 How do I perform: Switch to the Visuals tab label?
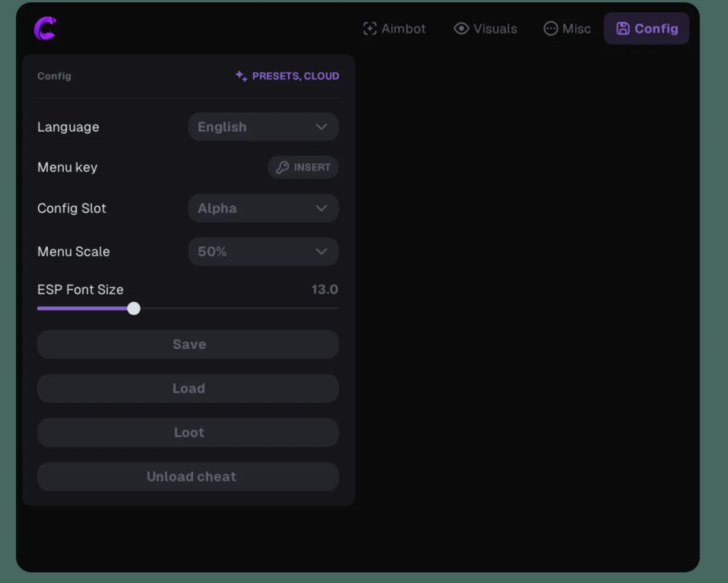495,29
